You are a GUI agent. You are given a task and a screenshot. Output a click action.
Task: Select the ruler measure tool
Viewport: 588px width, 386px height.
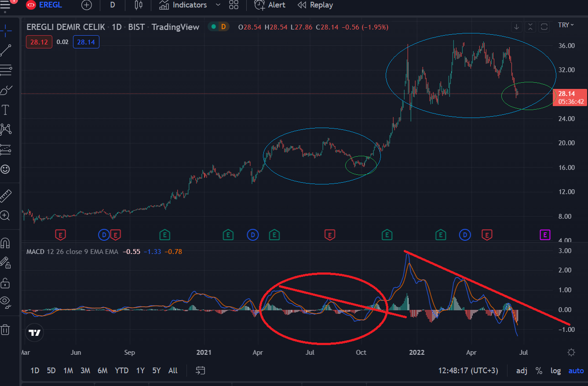[5, 196]
